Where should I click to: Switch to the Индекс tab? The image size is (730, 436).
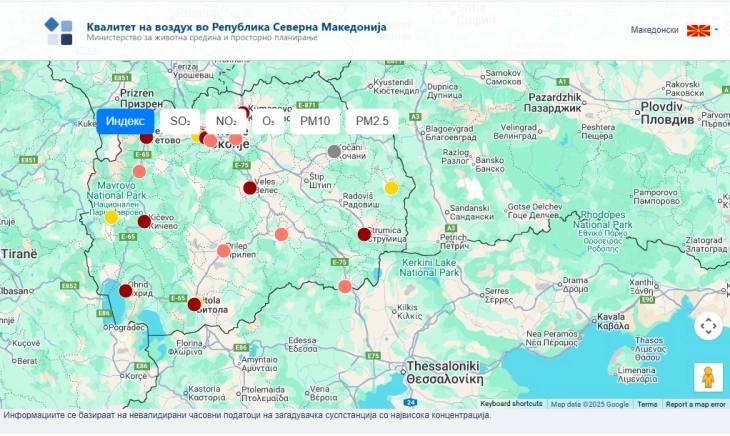[125, 121]
